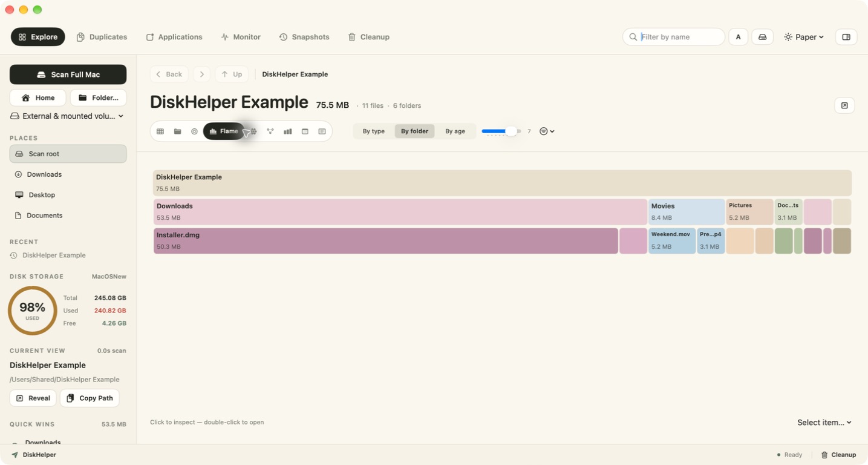This screenshot has width=868, height=465.
Task: Select the treemap grid view icon
Action: pos(160,131)
